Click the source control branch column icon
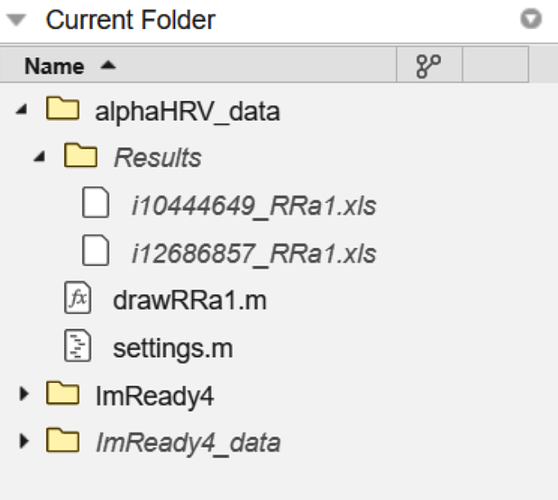The width and height of the screenshot is (558, 500). (x=429, y=66)
